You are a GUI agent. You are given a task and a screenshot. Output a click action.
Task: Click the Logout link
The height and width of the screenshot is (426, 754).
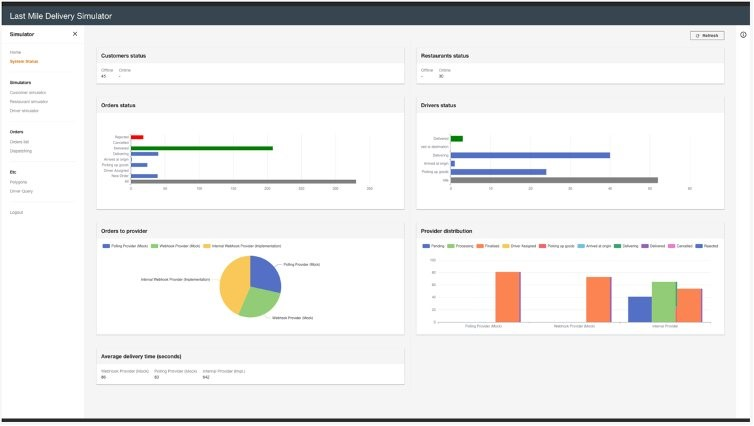coord(16,213)
